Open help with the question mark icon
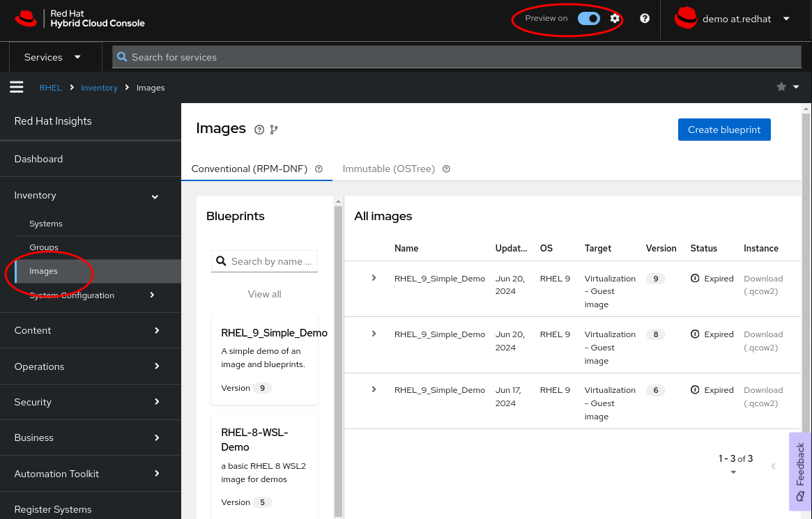This screenshot has height=519, width=812. 643,19
